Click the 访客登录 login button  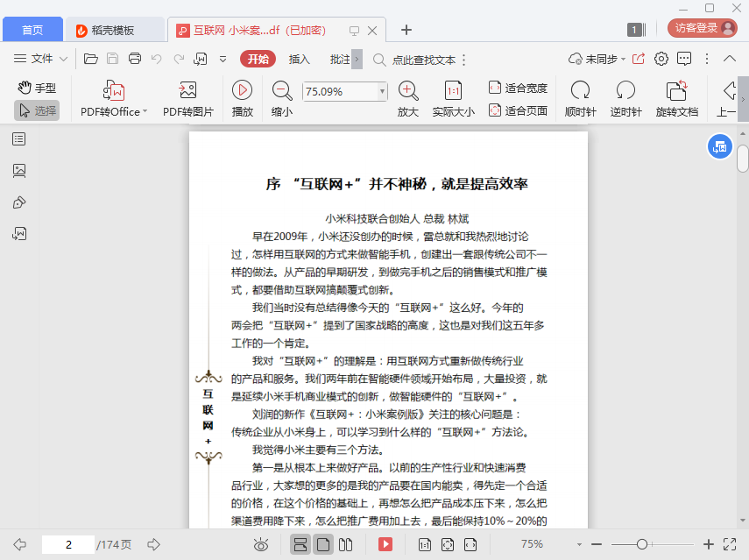pyautogui.click(x=702, y=28)
